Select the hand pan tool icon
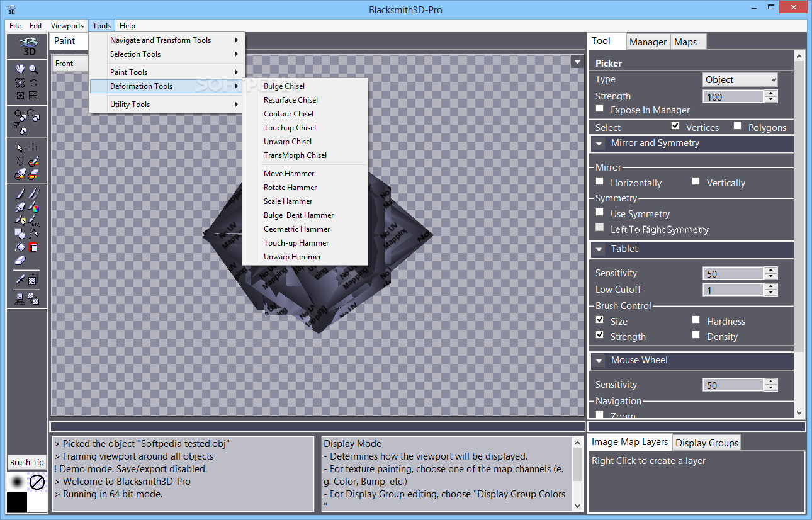The width and height of the screenshot is (812, 520). tap(19, 69)
